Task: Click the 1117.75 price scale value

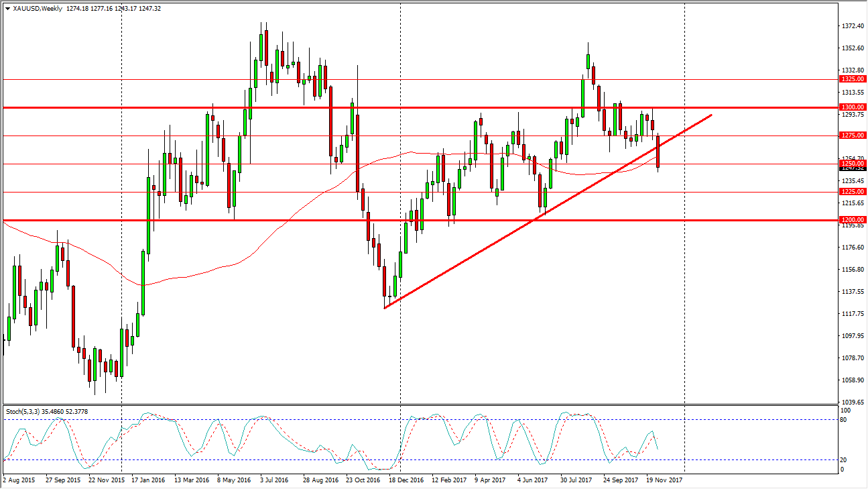Action: tap(851, 314)
